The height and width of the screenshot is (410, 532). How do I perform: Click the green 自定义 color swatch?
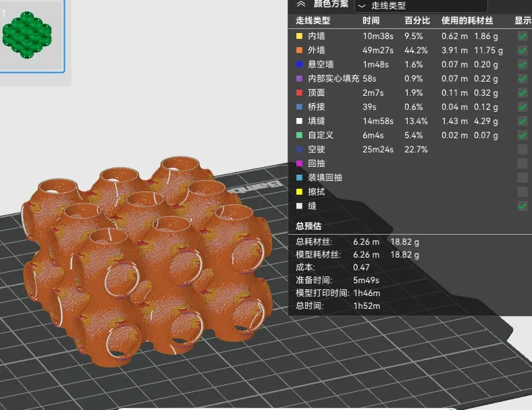coord(299,135)
